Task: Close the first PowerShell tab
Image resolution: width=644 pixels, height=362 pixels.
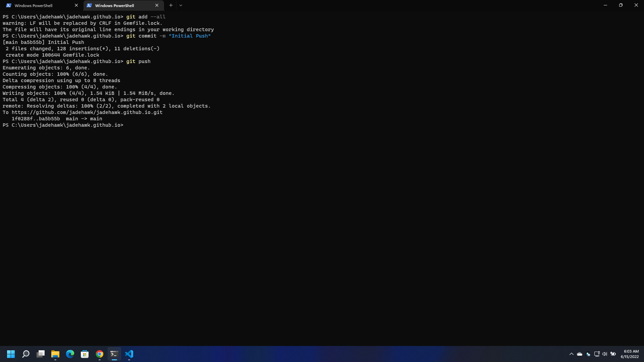Action: [76, 5]
